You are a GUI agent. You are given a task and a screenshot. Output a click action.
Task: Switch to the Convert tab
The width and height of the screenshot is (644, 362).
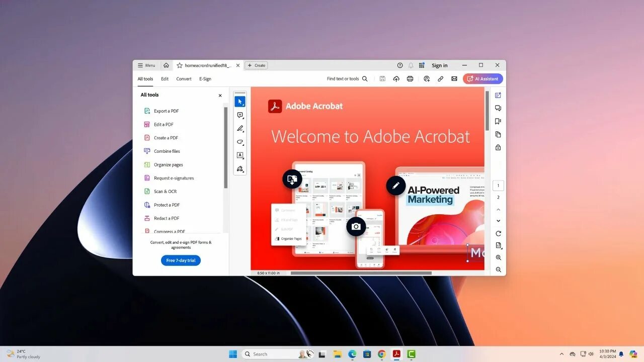184,79
